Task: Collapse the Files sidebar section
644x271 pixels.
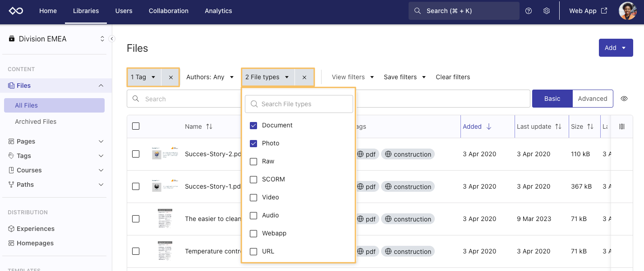Action: 101,86
